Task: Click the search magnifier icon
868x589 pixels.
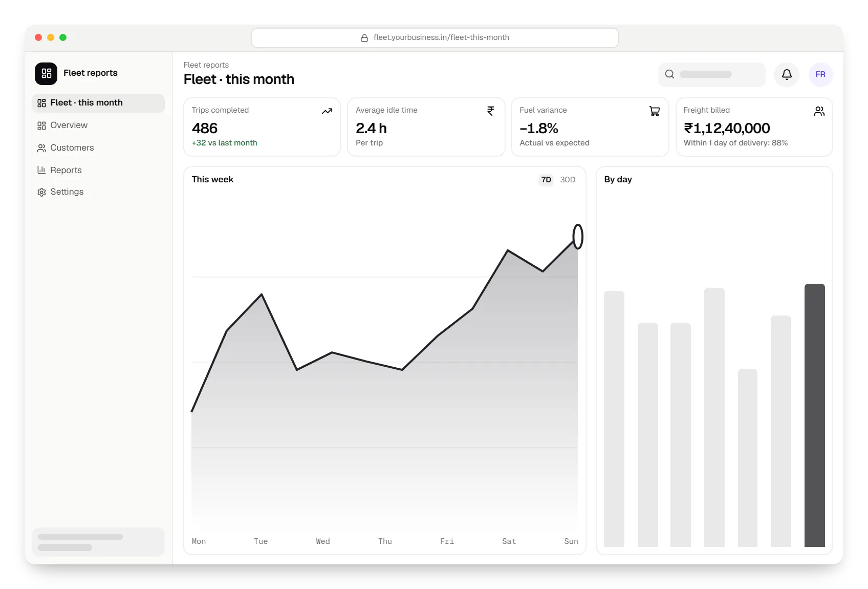Action: (669, 74)
